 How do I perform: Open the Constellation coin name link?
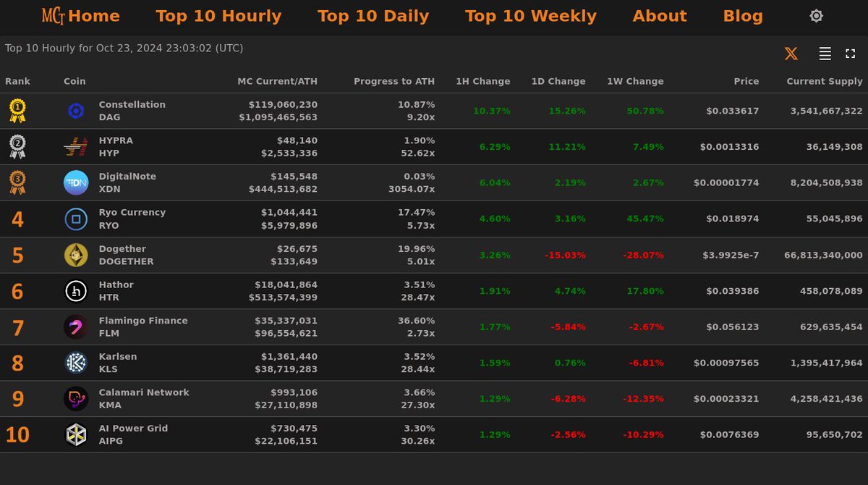[x=132, y=105]
